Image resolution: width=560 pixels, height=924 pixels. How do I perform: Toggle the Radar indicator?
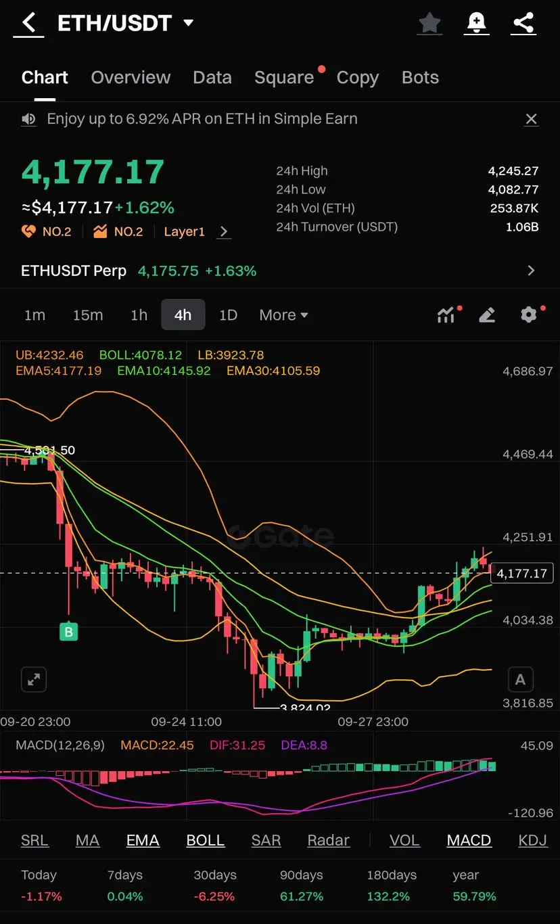(x=328, y=841)
